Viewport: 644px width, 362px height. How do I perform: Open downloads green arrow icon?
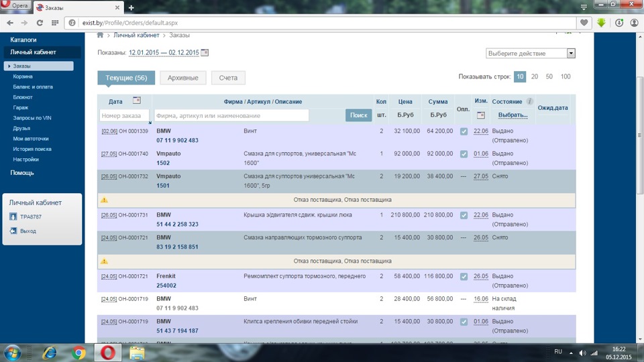601,23
